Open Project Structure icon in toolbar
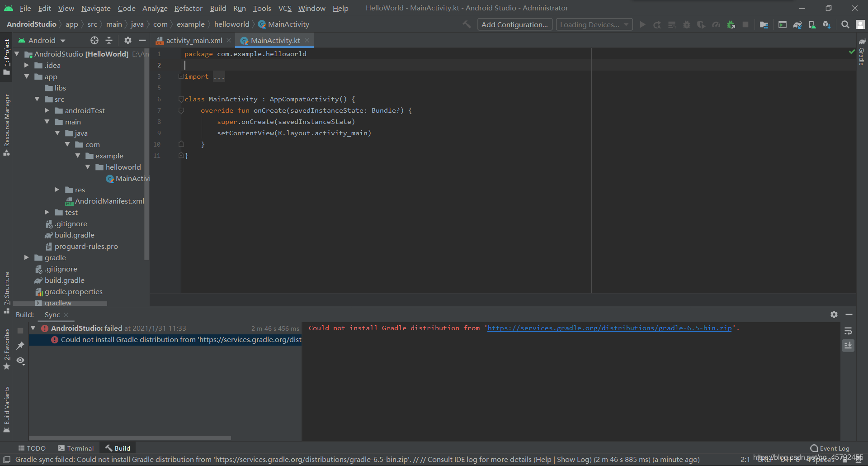The height and width of the screenshot is (466, 868). [764, 24]
